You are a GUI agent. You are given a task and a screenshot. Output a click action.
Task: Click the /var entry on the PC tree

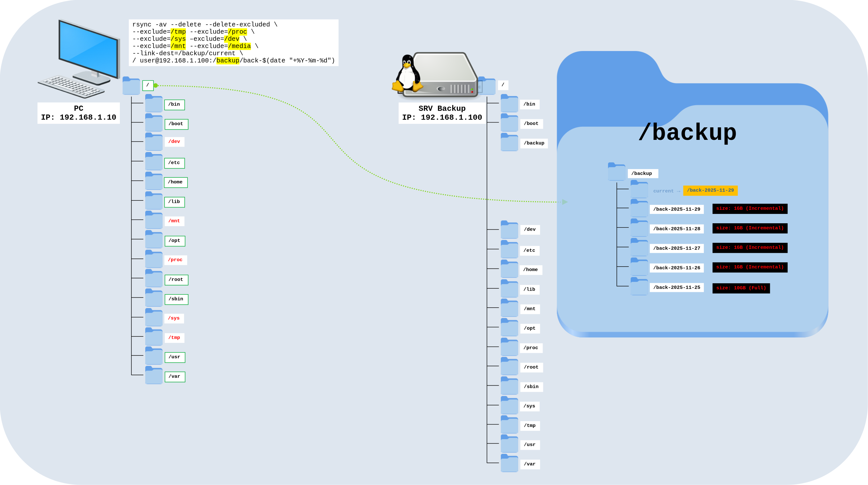(x=175, y=376)
